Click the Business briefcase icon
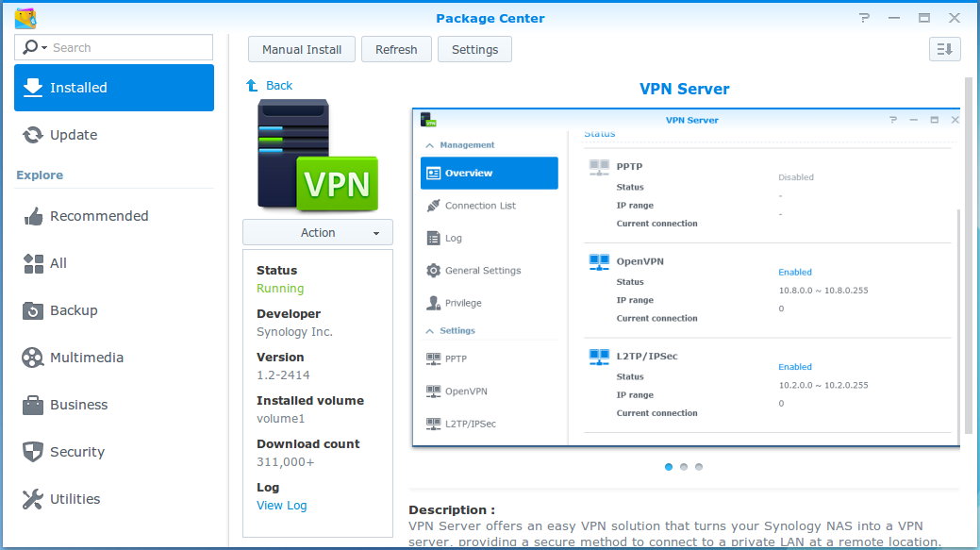 (x=33, y=405)
